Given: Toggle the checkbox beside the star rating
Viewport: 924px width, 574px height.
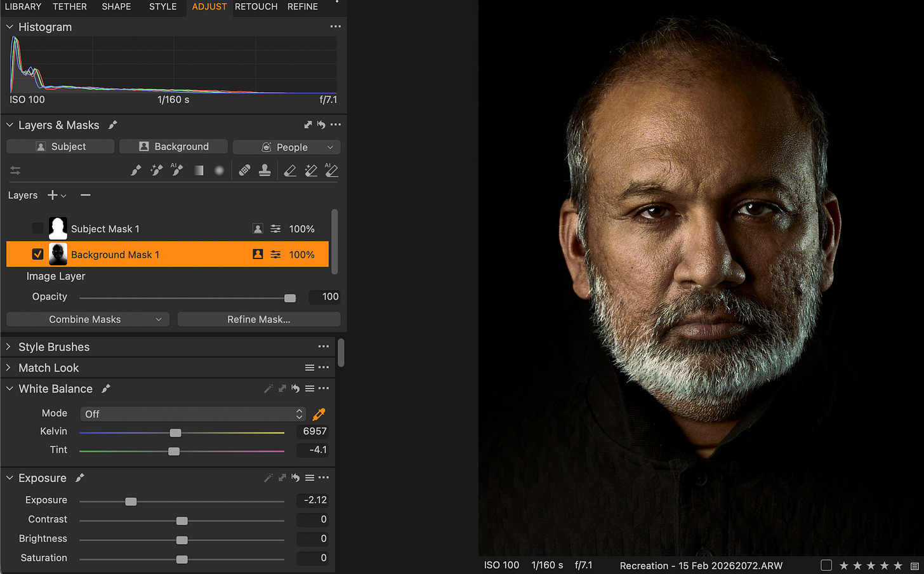Looking at the screenshot, I should click(x=826, y=565).
